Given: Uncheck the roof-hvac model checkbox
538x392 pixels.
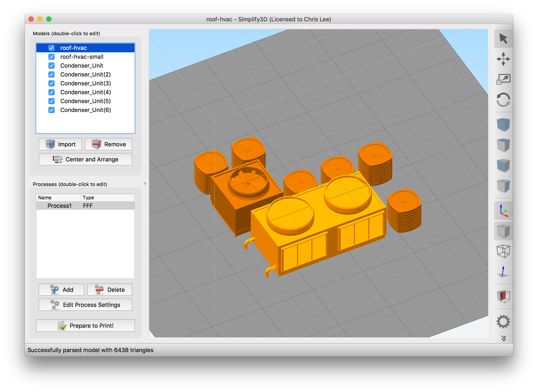Looking at the screenshot, I should pyautogui.click(x=51, y=48).
